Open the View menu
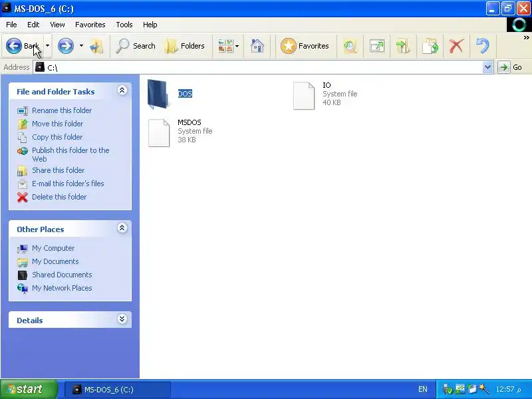Screen dimensions: 532x399 coord(57,25)
